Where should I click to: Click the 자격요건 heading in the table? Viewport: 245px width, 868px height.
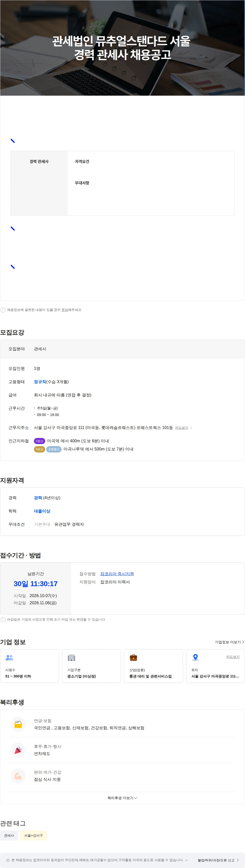coord(82,161)
